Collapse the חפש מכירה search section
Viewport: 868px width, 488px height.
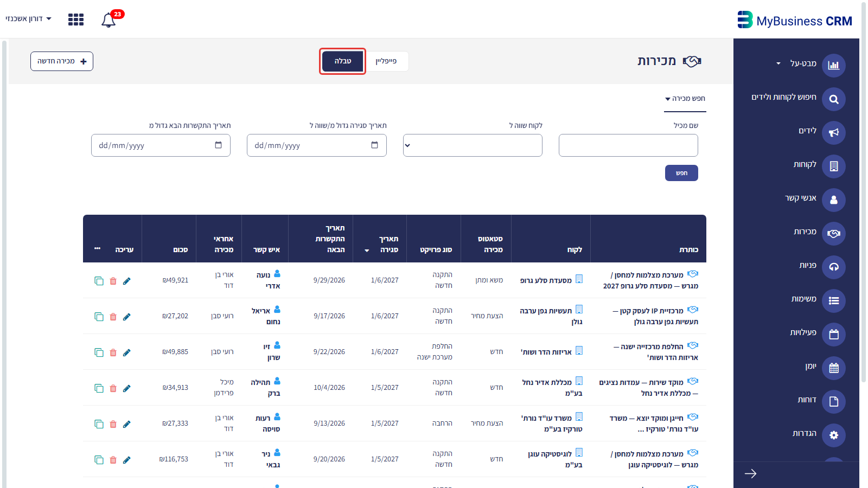point(685,99)
